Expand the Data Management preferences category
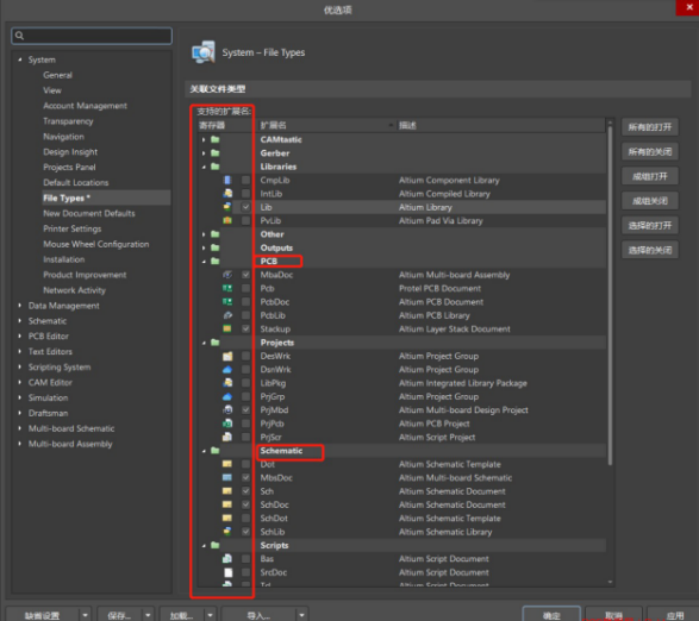 coord(20,306)
